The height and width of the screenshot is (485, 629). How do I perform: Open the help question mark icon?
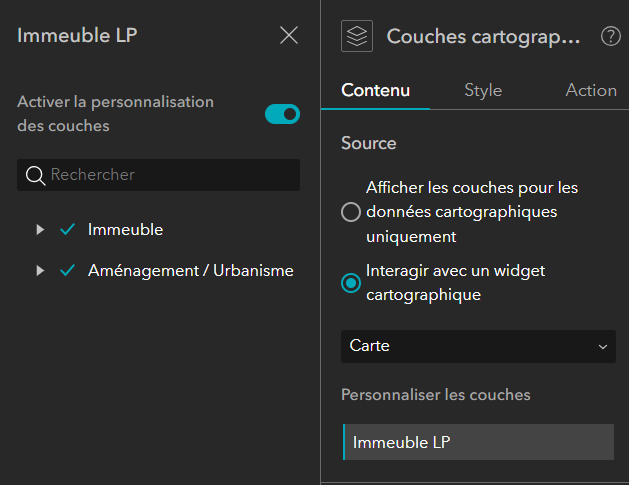click(611, 37)
